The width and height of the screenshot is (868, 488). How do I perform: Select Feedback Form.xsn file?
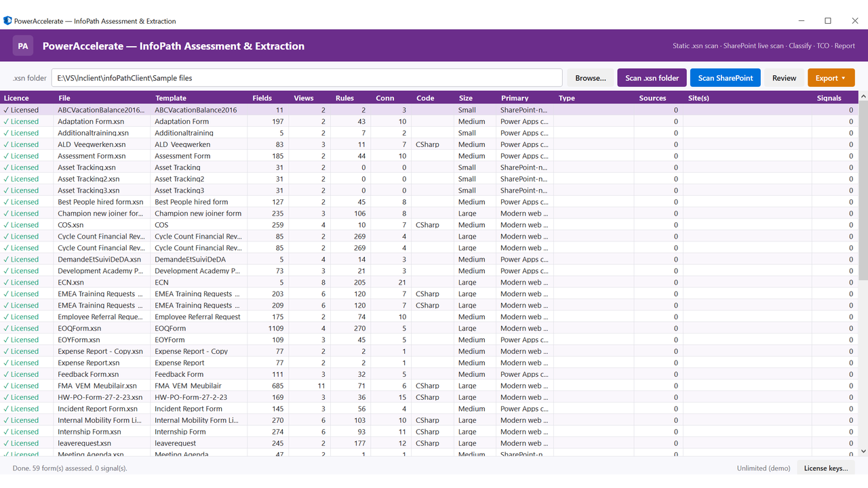click(88, 374)
